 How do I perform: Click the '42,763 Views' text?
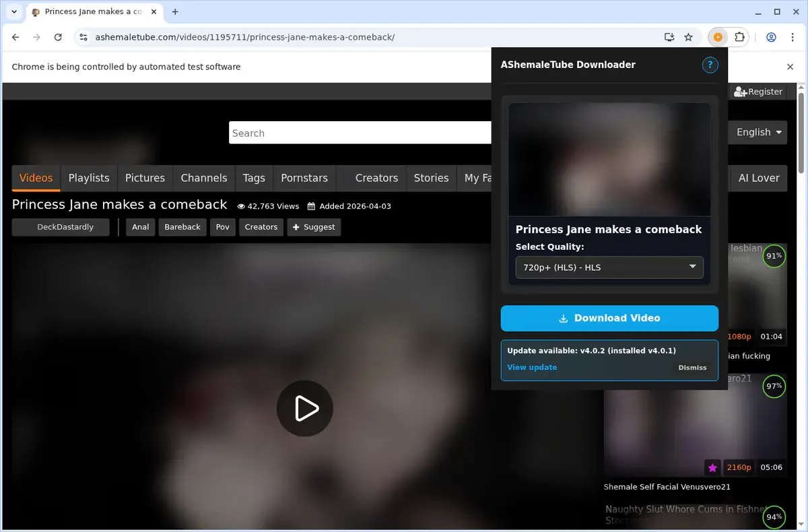273,206
